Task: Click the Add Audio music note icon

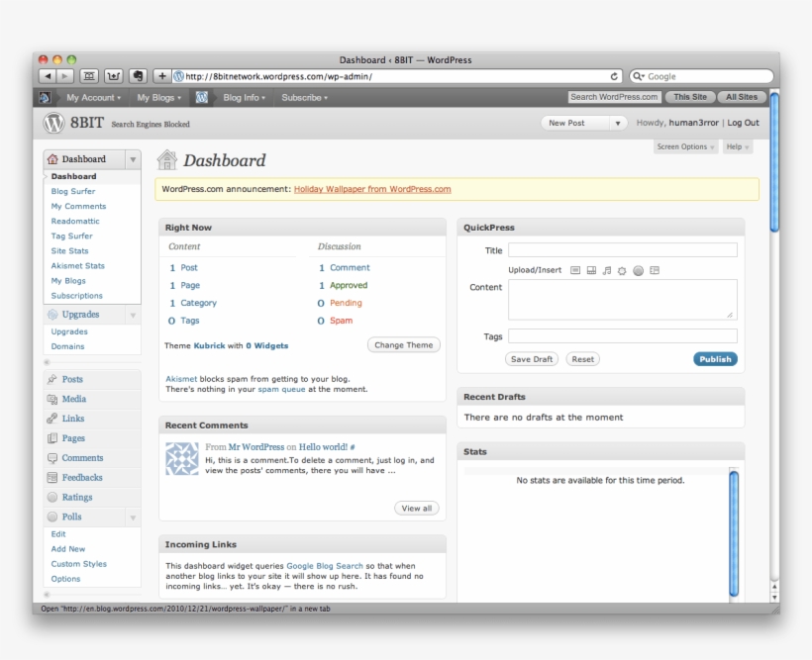Action: coord(607,270)
